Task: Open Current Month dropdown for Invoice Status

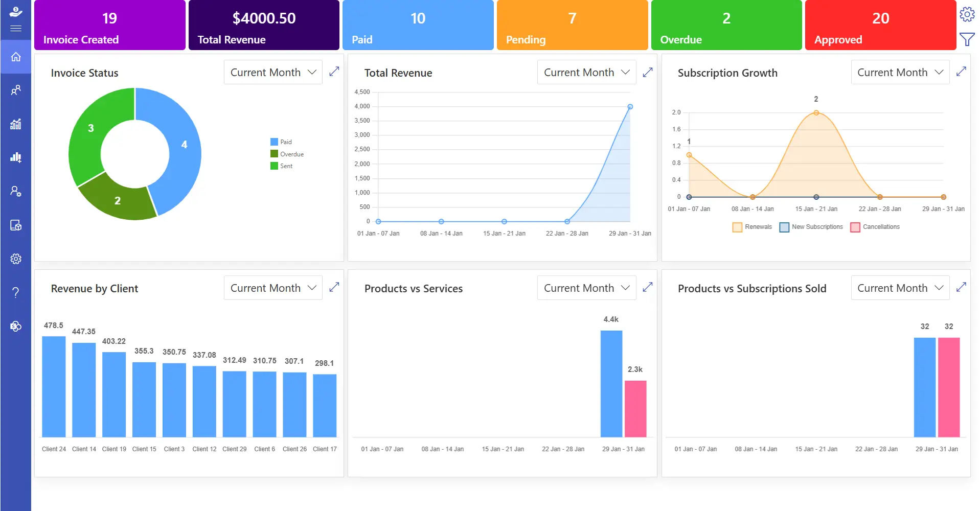Action: (x=272, y=72)
